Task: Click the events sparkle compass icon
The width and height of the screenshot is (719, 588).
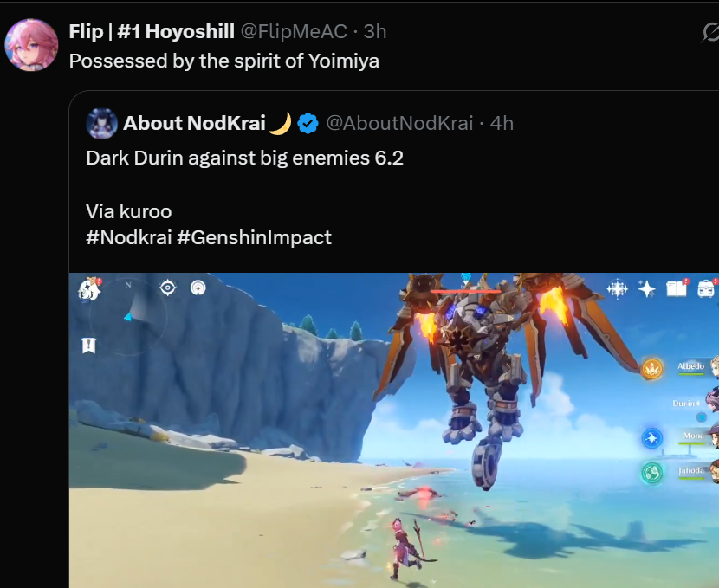Action: coord(617,288)
